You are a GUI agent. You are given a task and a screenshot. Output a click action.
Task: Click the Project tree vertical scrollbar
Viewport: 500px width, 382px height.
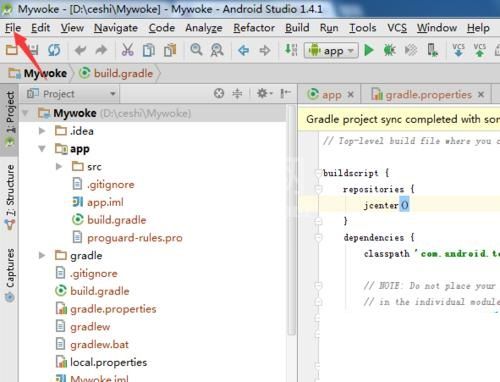292,220
